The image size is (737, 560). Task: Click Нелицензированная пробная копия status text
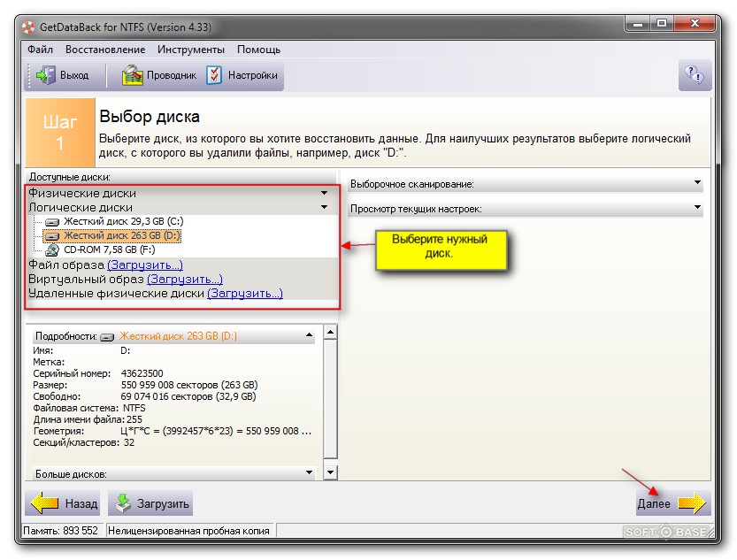(189, 531)
